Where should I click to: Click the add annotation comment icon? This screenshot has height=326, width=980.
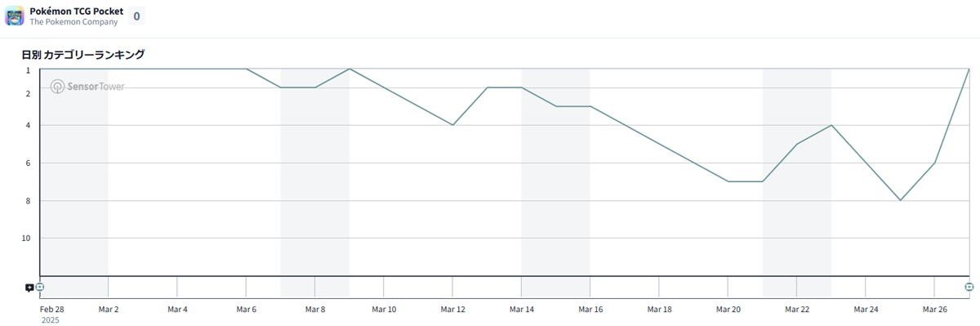click(x=29, y=288)
